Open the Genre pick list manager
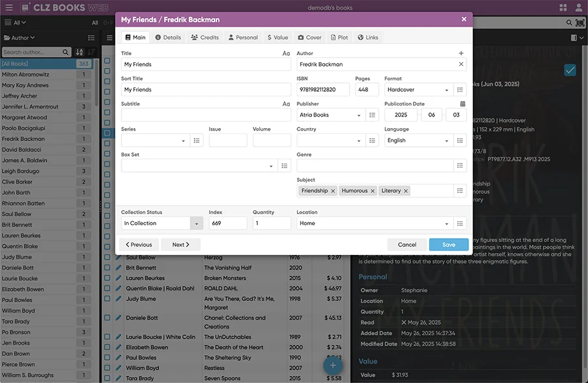The width and height of the screenshot is (588, 383). point(460,166)
